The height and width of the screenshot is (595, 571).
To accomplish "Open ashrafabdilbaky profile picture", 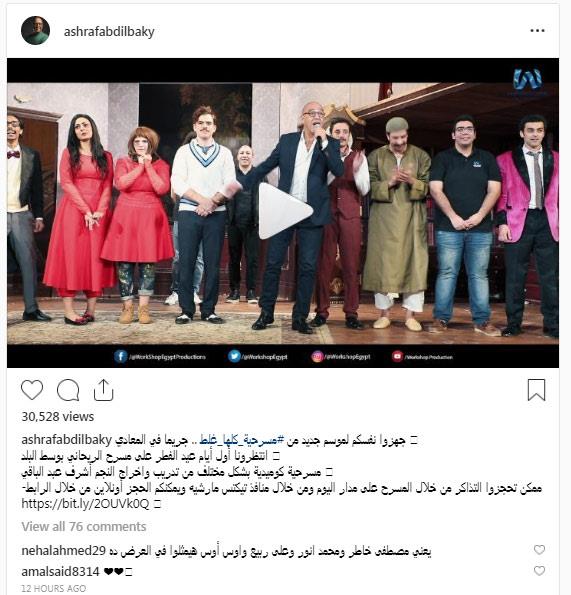I will 35,31.
